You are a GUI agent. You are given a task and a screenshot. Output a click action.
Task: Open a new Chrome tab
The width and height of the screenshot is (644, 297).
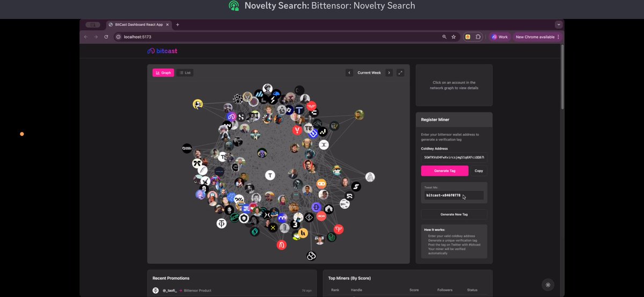point(178,24)
